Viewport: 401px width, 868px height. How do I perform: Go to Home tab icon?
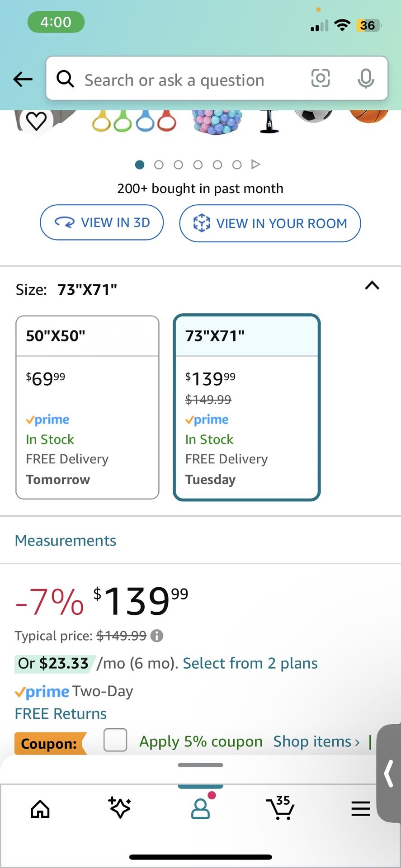tap(40, 809)
